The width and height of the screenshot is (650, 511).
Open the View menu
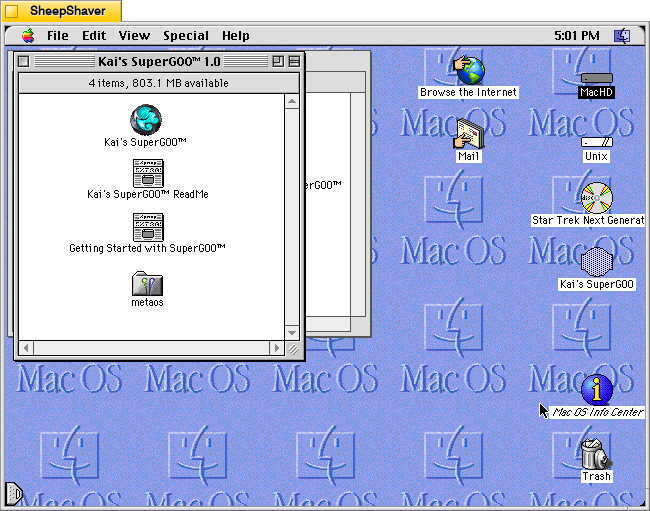click(134, 36)
